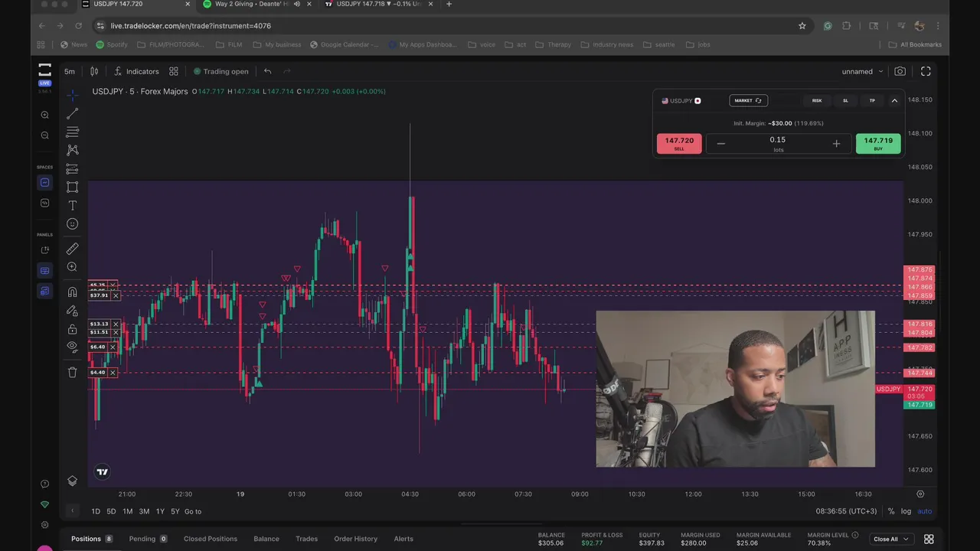This screenshot has width=980, height=551.
Task: Enable the TP take profit option
Action: 872,100
